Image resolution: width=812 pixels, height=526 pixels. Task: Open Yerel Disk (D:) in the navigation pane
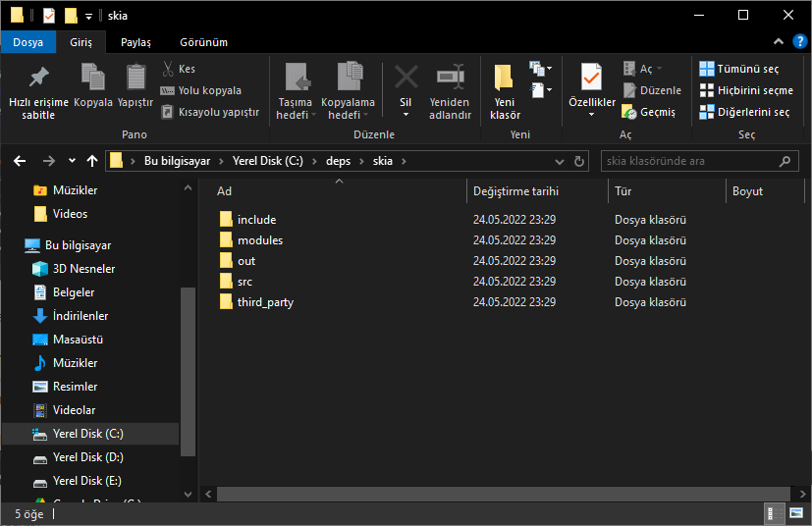(88, 457)
